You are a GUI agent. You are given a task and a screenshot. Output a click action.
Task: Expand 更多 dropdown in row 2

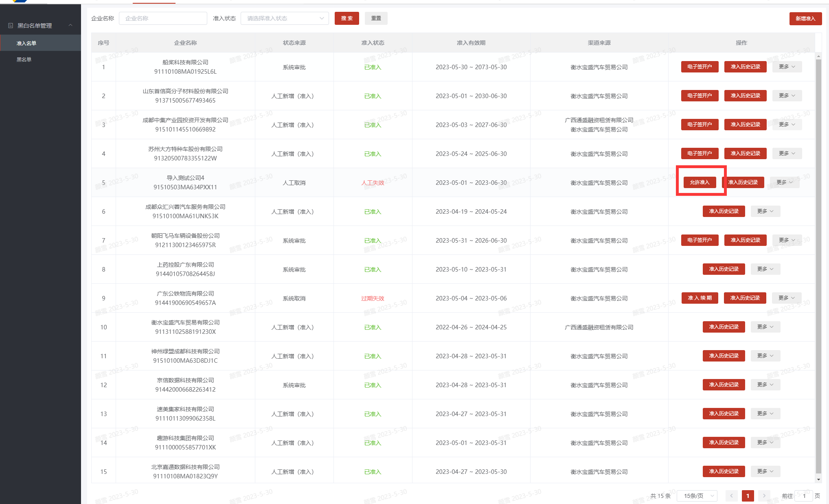click(x=787, y=96)
